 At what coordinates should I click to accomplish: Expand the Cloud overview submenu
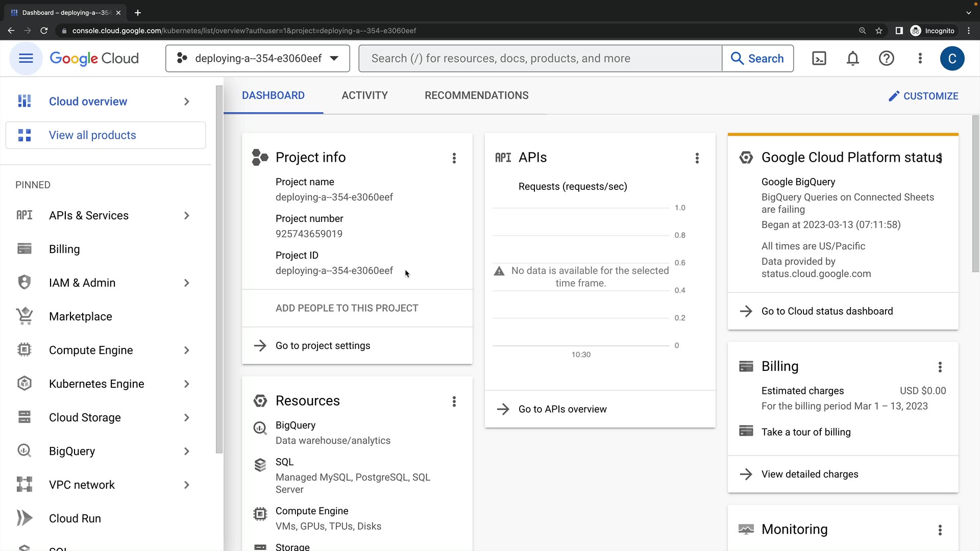point(187,102)
